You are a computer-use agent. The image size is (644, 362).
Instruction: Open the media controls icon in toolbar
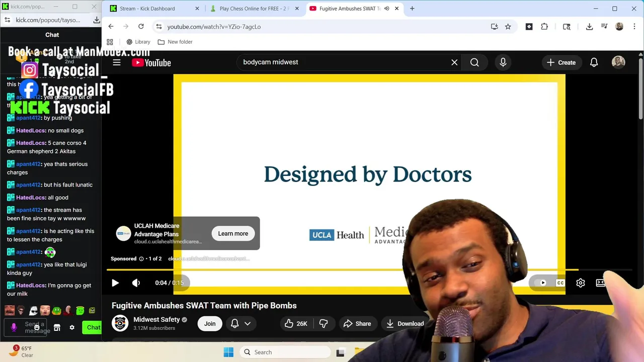click(604, 27)
